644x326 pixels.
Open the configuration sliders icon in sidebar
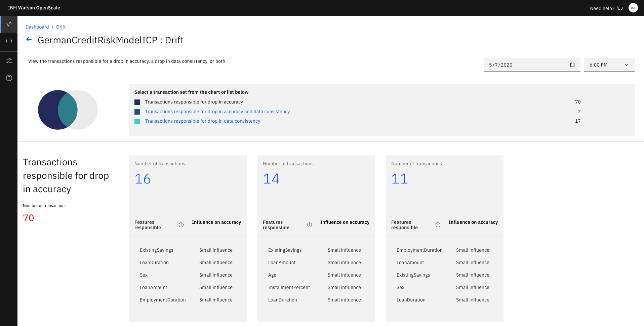click(9, 61)
